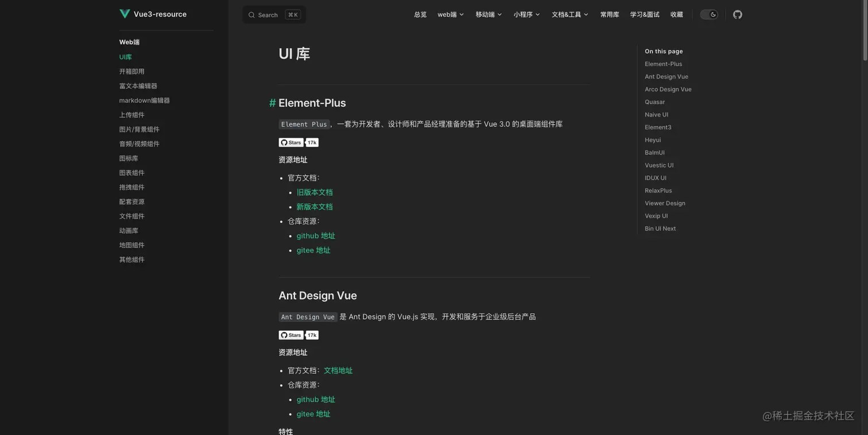Jump to Quasar in page outline
Screen dimensions: 868x435
pos(655,102)
